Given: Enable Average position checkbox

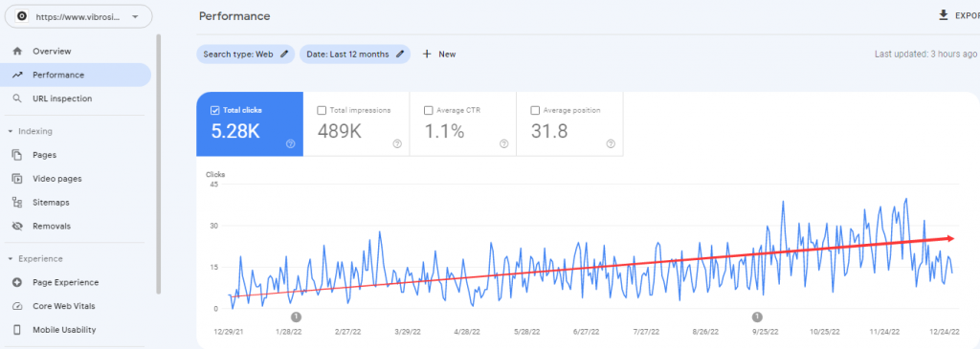Looking at the screenshot, I should 535,111.
